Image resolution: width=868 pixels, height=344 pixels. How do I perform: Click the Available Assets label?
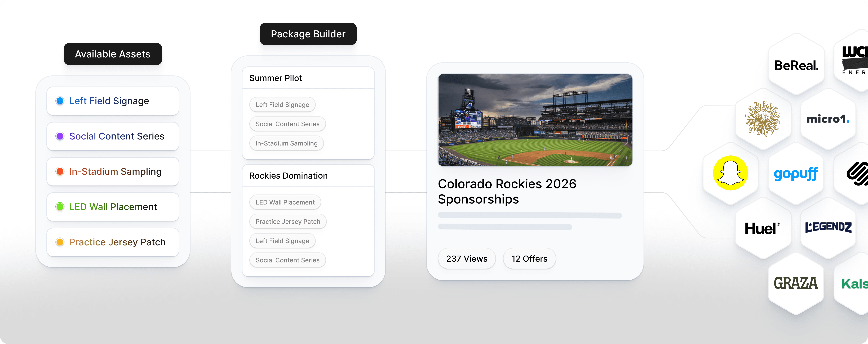pos(113,54)
